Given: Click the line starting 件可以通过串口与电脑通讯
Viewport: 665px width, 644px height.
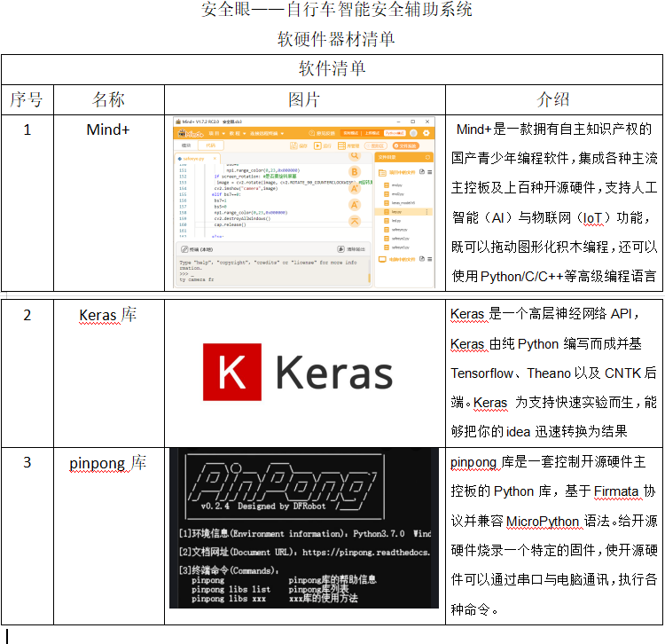Looking at the screenshot, I should click(x=554, y=579).
